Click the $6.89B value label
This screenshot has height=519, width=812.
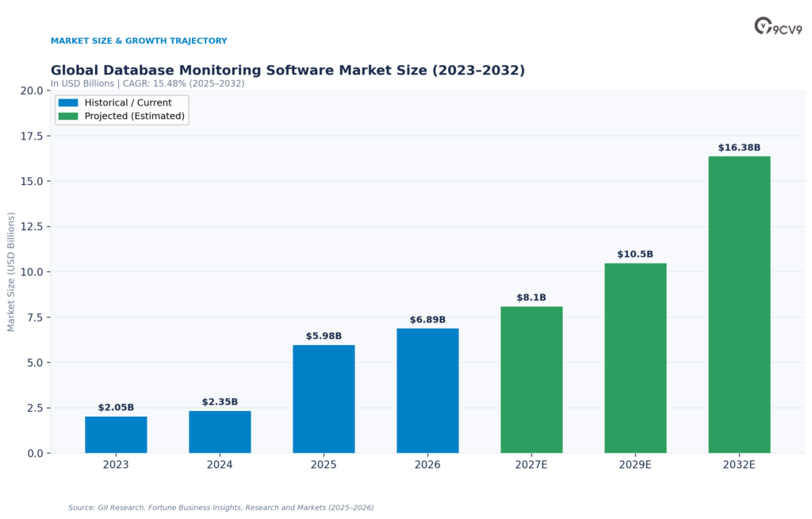427,320
